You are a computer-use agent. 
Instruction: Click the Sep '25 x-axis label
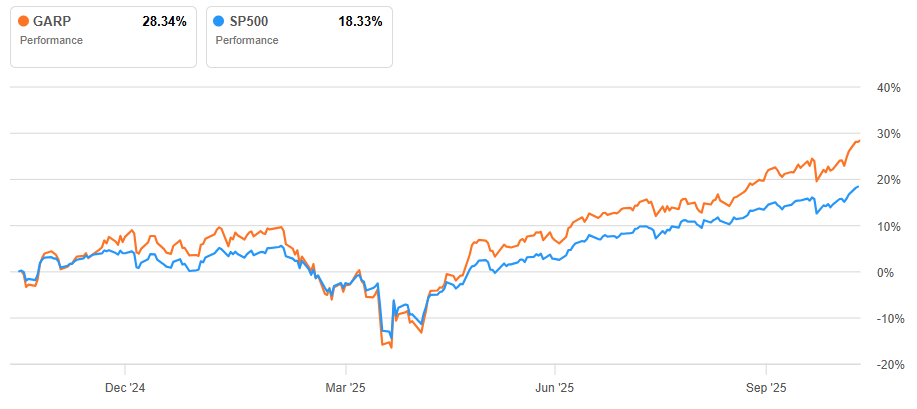pos(765,386)
